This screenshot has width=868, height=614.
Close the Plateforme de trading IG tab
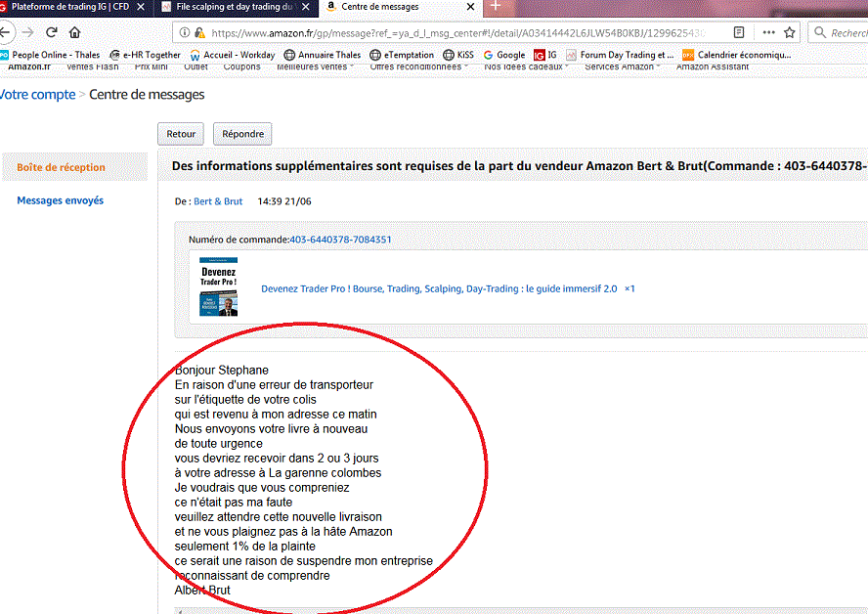pyautogui.click(x=141, y=7)
